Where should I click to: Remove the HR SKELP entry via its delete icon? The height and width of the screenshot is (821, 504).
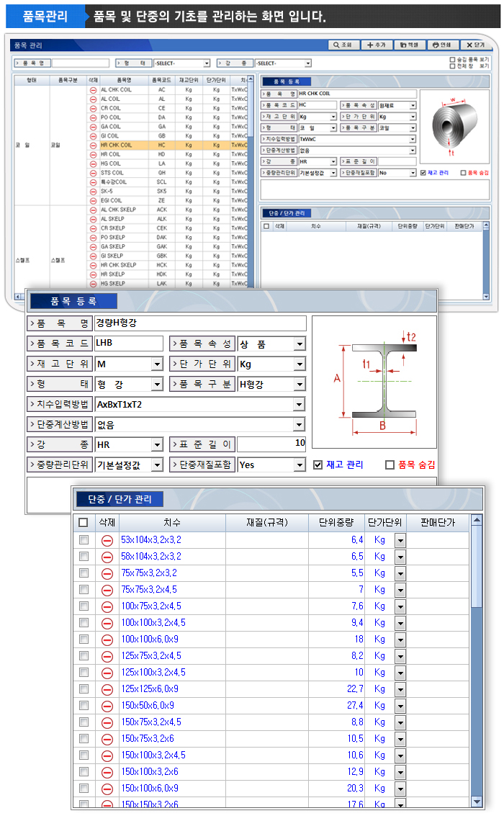click(93, 274)
